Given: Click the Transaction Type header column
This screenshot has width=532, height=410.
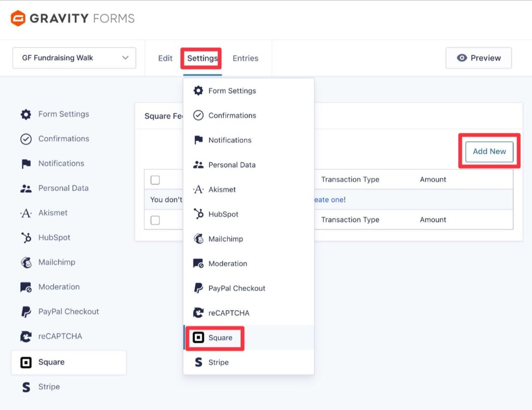Looking at the screenshot, I should pos(350,180).
